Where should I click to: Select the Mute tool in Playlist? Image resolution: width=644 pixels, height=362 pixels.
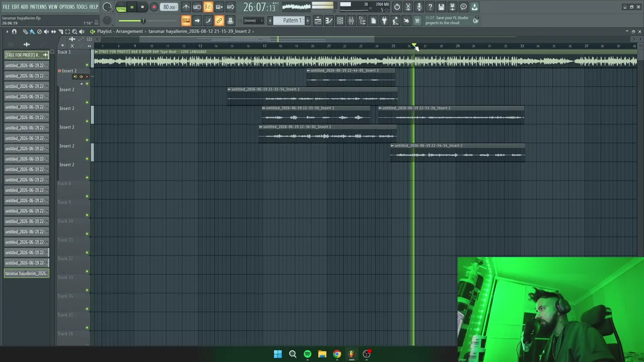[x=46, y=32]
